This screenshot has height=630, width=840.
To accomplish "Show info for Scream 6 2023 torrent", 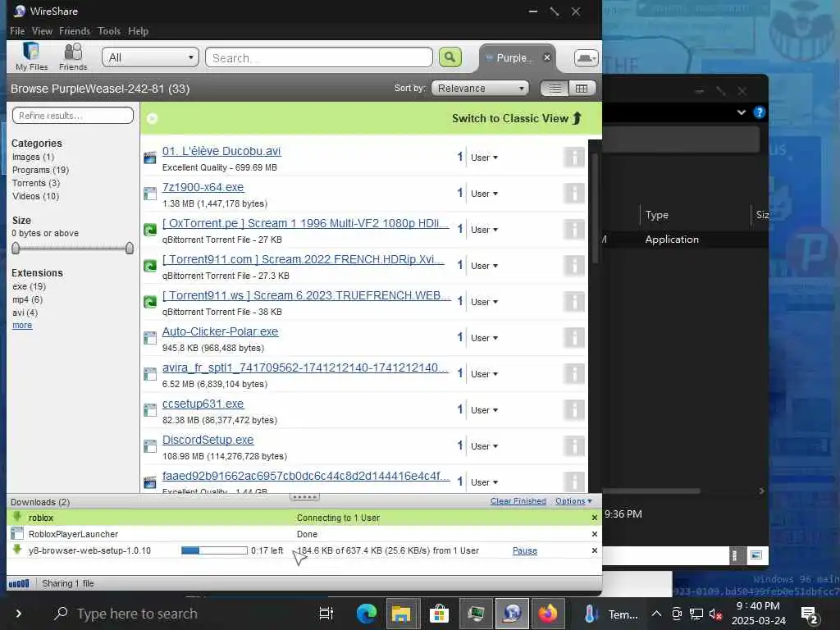I will (574, 302).
